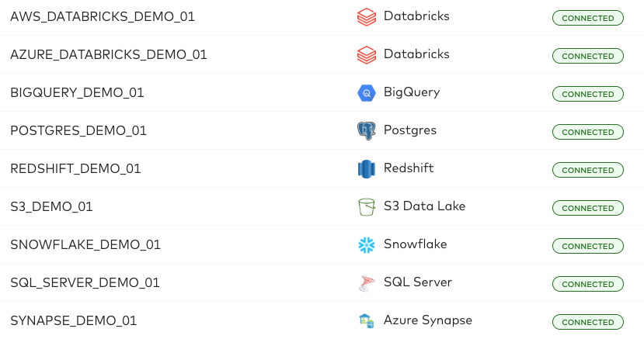Viewport: 644px width, 339px height.
Task: Click the Postgres elephant icon
Action: coord(367,131)
